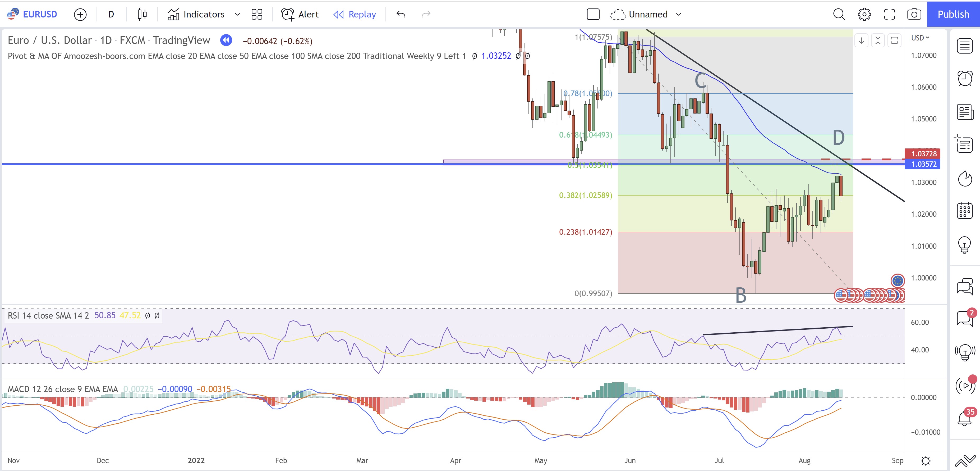Select candlestick chart style icon
The height and width of the screenshot is (471, 980).
click(142, 15)
